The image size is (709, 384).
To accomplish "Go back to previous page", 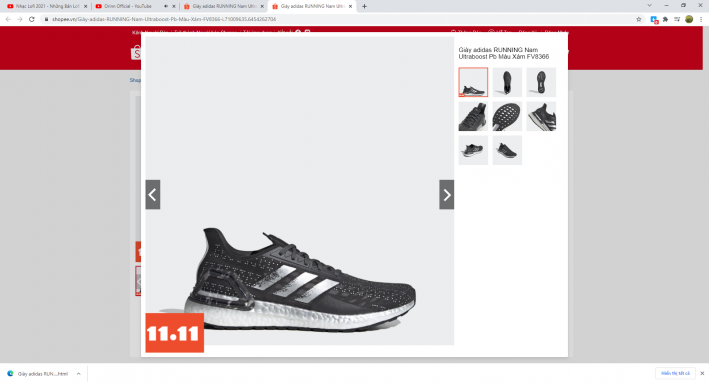I will [x=8, y=19].
